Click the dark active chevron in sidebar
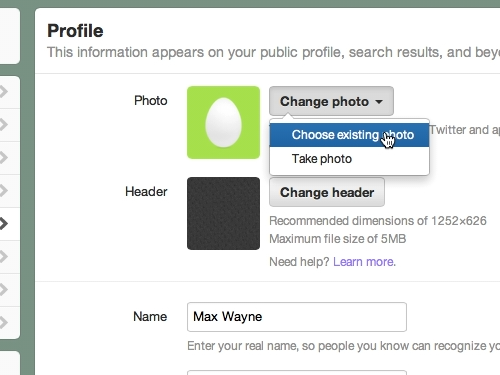500x375 pixels. coord(3,224)
